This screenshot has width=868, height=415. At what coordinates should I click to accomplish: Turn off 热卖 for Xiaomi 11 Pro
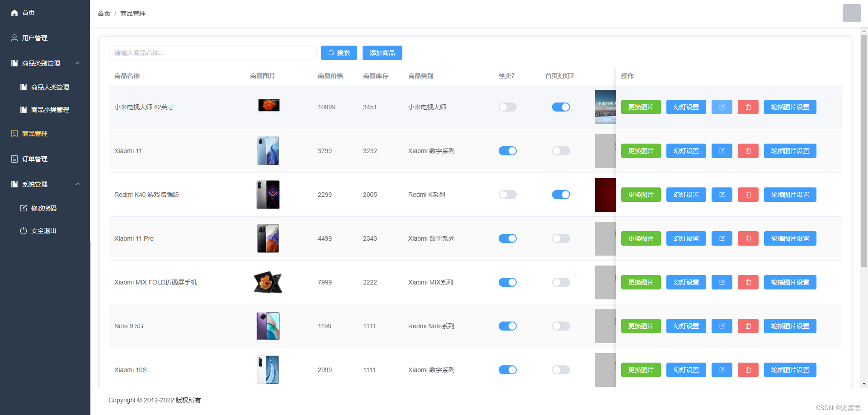tap(508, 238)
